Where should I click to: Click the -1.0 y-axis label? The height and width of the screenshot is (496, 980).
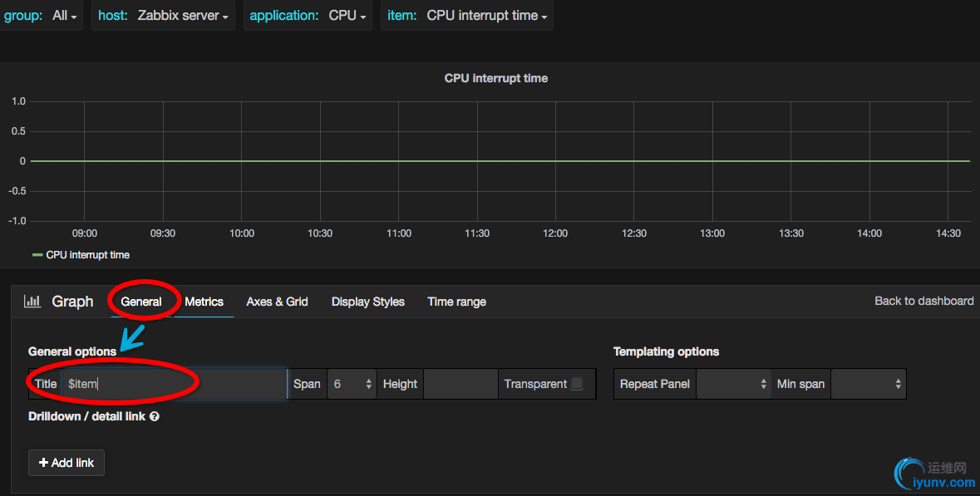pyautogui.click(x=17, y=220)
